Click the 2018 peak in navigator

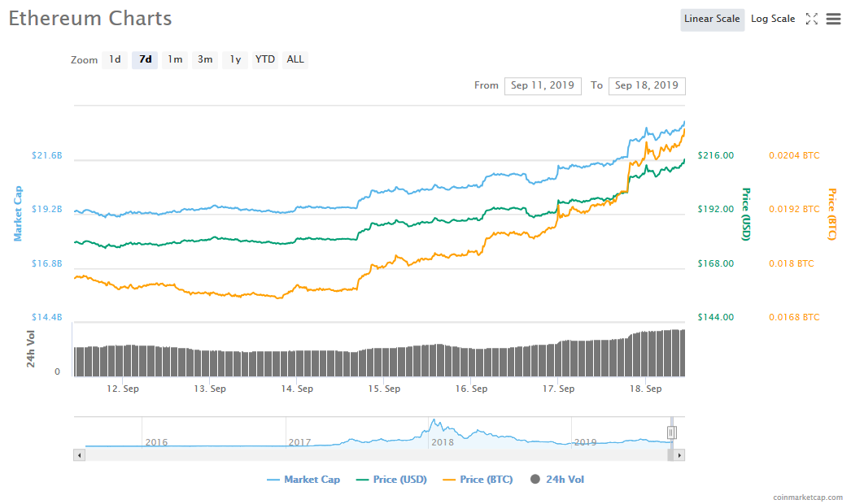pyautogui.click(x=434, y=422)
